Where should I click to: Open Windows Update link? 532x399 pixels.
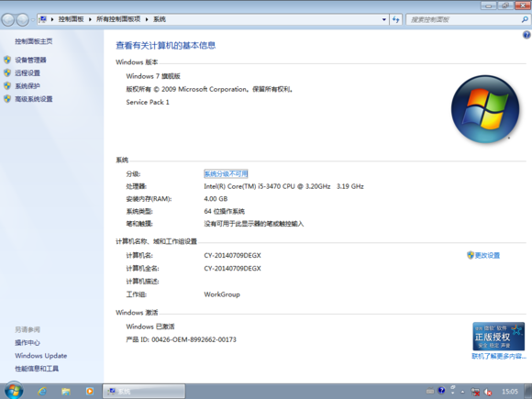[40, 356]
